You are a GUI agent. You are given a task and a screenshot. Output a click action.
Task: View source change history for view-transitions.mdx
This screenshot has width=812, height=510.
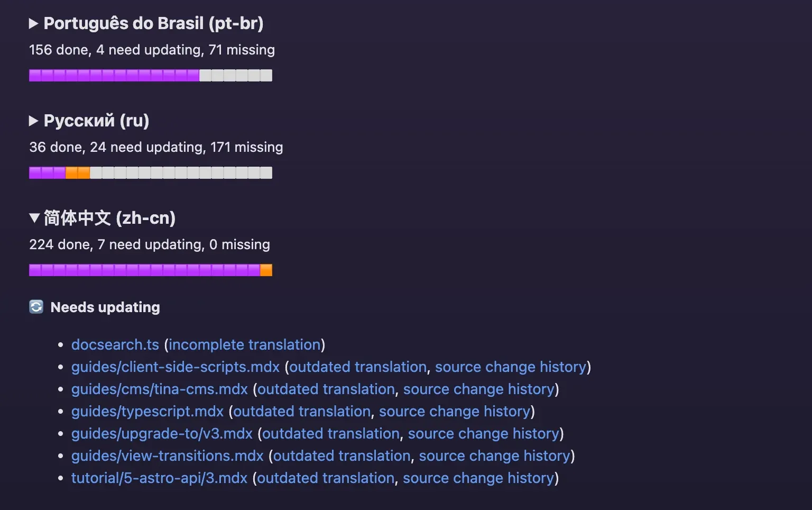pos(495,456)
